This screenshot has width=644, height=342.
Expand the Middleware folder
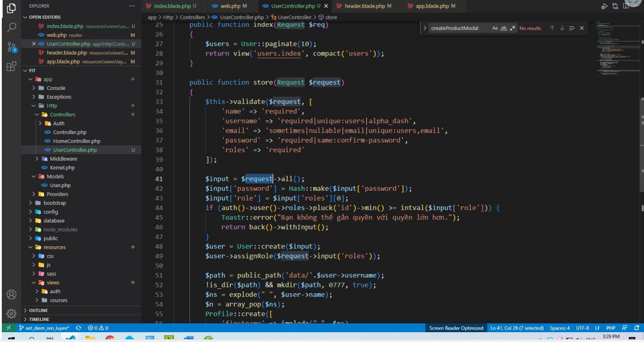coord(63,159)
